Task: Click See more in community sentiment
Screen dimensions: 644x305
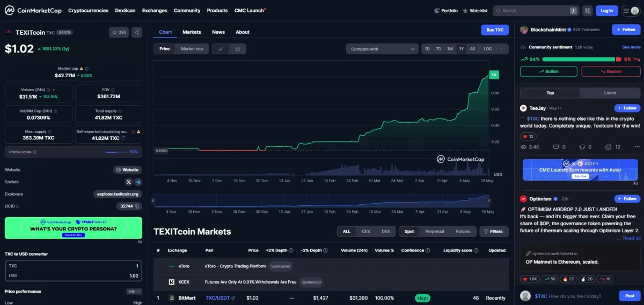Action: (631, 47)
